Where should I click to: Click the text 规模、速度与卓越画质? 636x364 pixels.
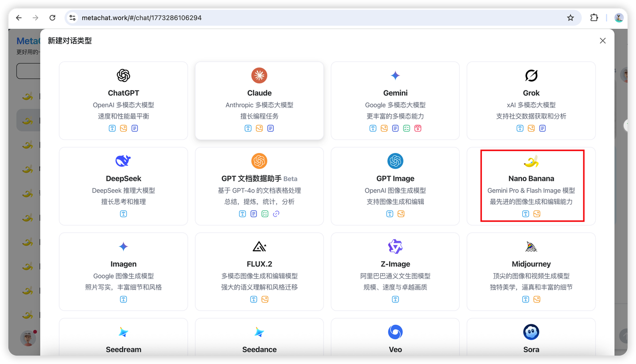click(x=395, y=287)
